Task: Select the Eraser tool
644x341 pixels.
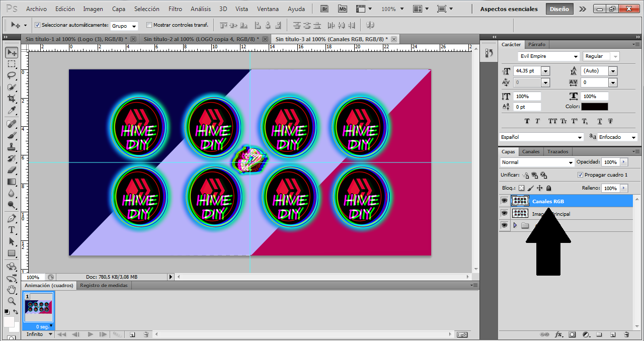Action: (12, 170)
